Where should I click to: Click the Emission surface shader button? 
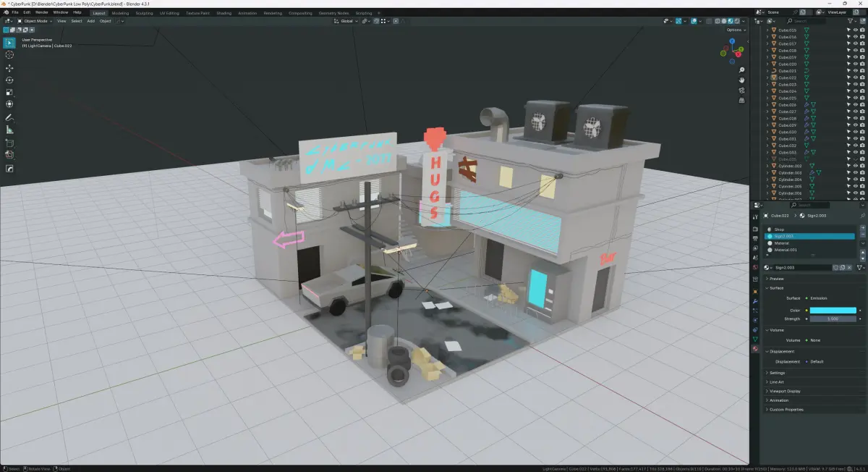tap(833, 298)
